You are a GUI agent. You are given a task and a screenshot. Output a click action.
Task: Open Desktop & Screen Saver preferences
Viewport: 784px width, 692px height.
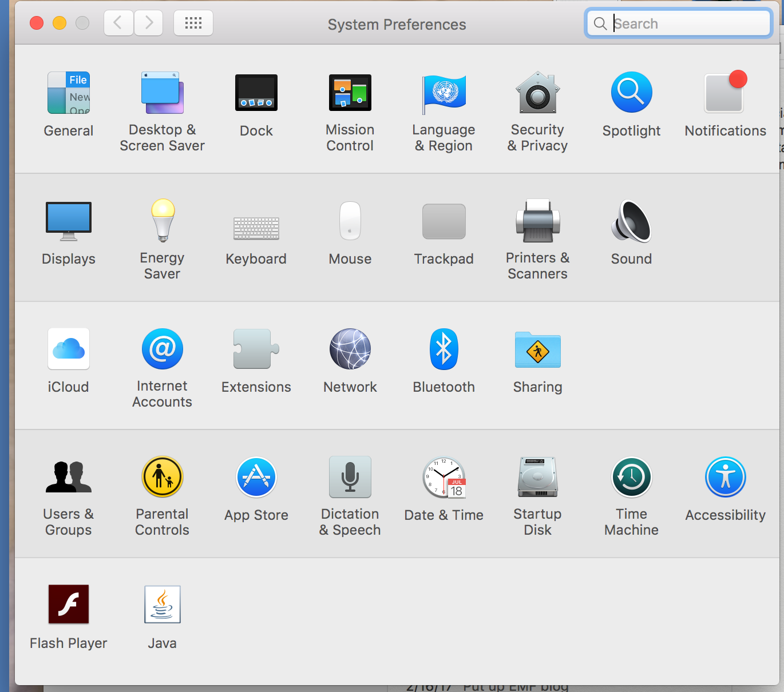click(x=163, y=93)
